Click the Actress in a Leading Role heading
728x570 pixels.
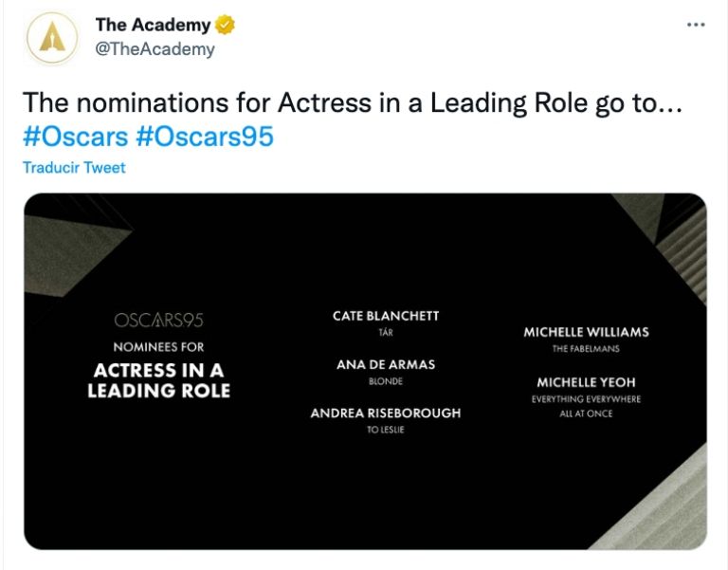coord(158,379)
